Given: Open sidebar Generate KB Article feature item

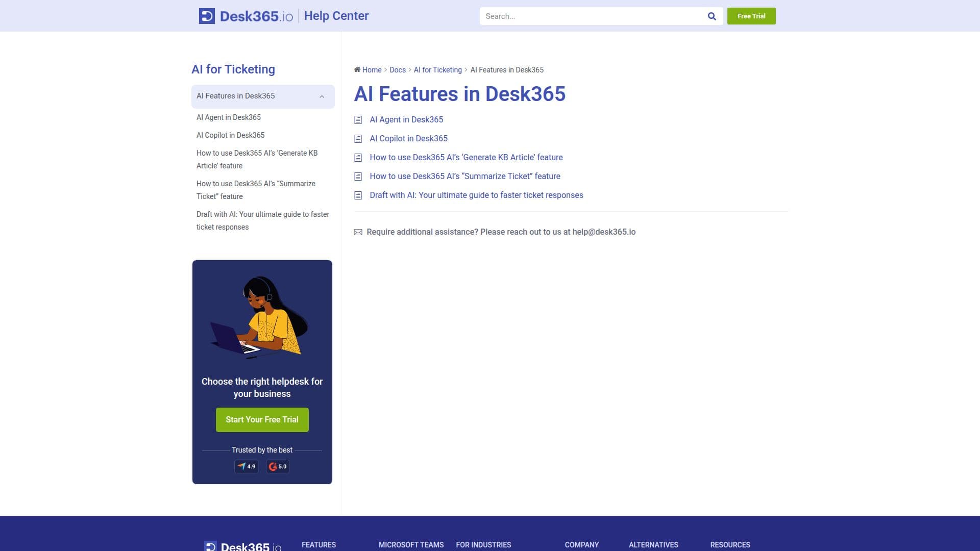Looking at the screenshot, I should 257,159.
